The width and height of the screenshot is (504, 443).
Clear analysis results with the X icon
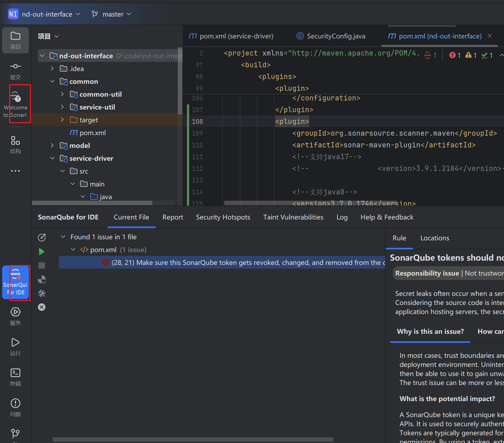42,307
